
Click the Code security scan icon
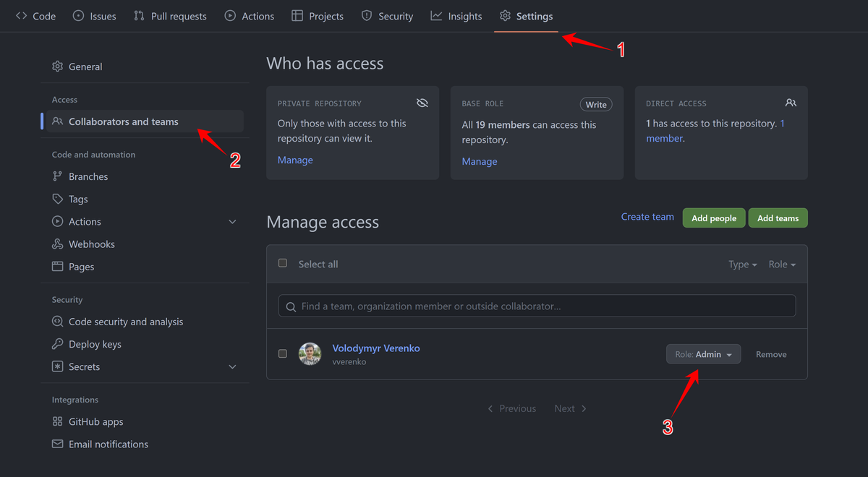pos(57,322)
